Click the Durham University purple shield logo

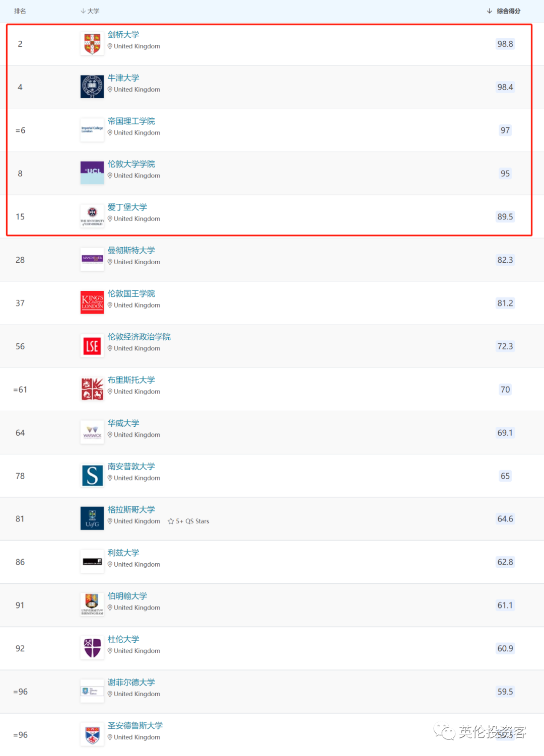(92, 648)
